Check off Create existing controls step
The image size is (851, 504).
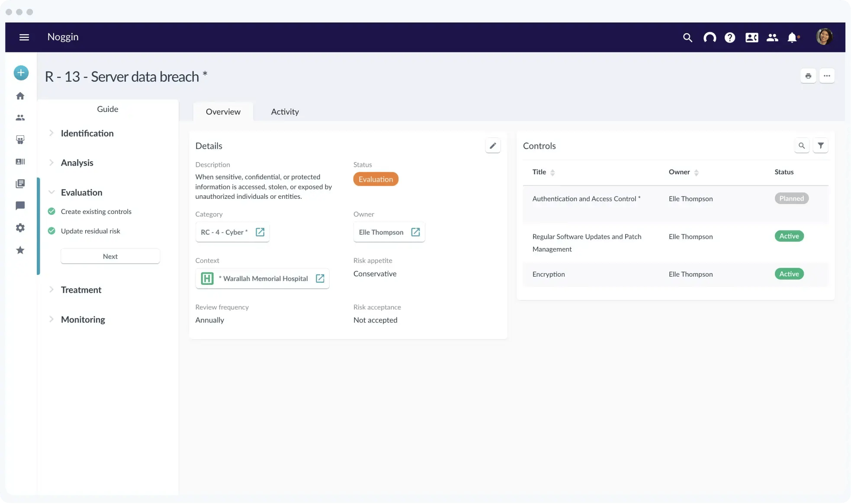[51, 211]
